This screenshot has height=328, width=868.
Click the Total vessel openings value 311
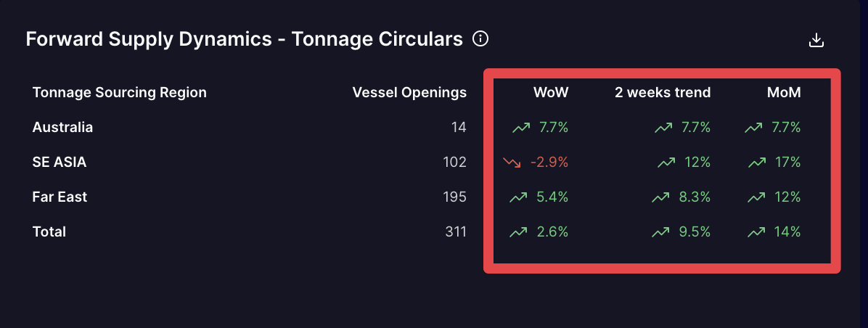(x=455, y=232)
